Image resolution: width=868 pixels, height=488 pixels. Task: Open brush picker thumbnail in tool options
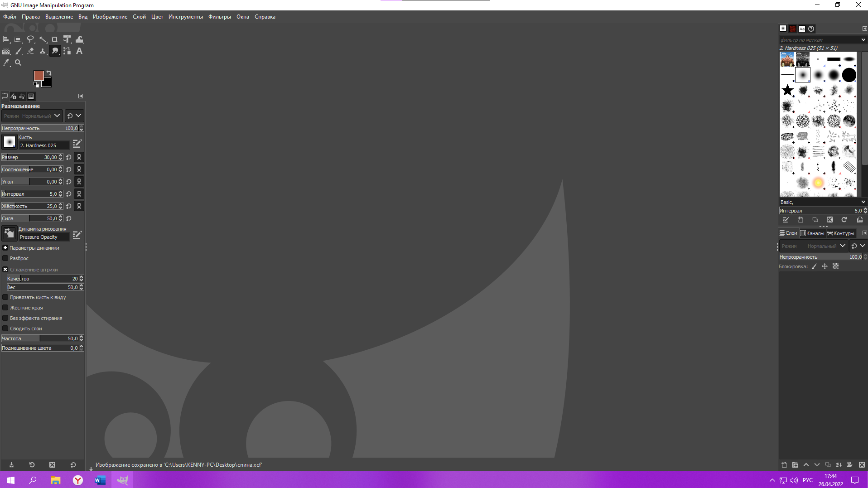pos(9,142)
